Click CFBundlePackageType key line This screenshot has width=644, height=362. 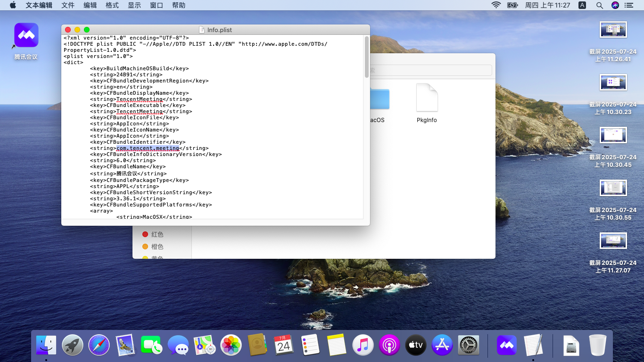pos(140,180)
